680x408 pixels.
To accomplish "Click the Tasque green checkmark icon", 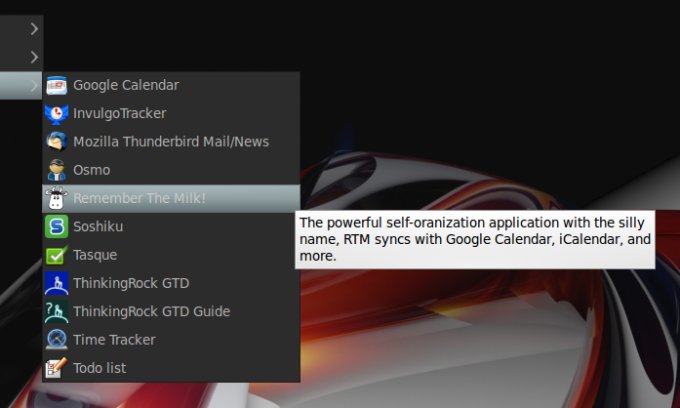I will click(56, 255).
